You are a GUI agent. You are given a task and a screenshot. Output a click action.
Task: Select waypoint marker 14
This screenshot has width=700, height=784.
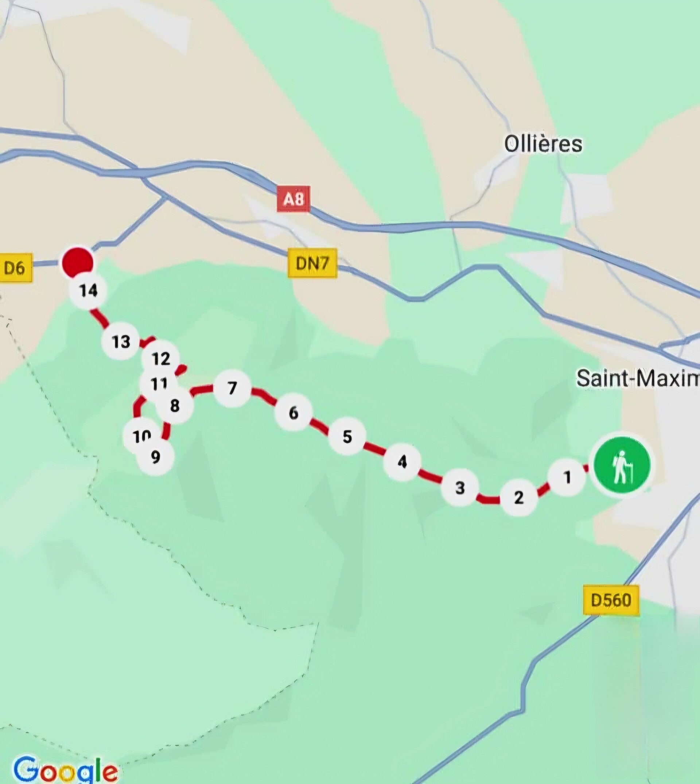pos(88,290)
